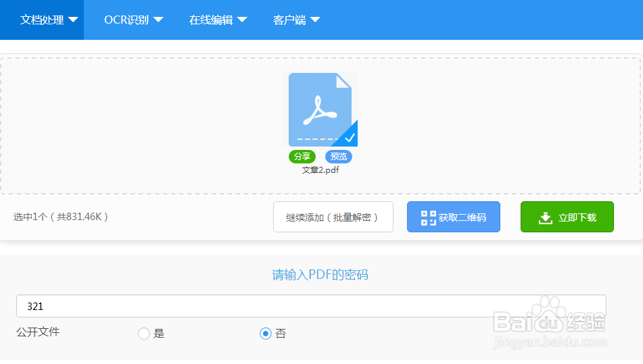Expand the dropdown arrow beside OCR识别

(158, 20)
